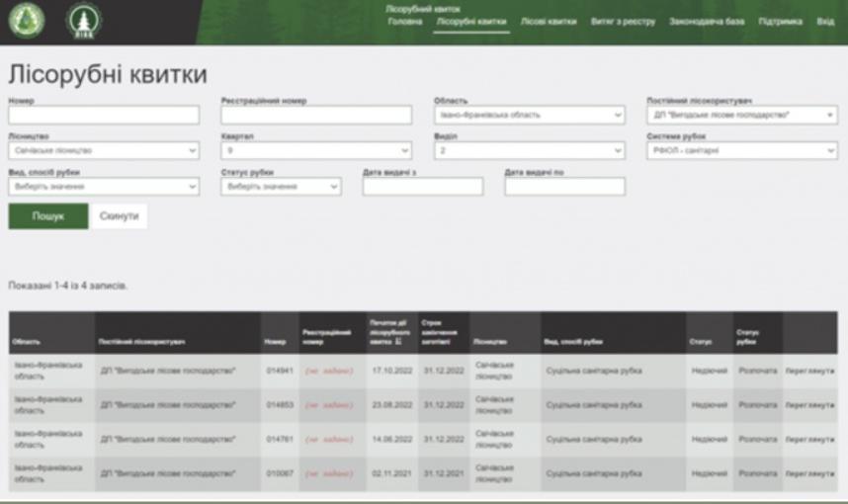Viewport: 848px width, 504px height.
Task: Click the Скинути reset button
Action: coord(119,216)
